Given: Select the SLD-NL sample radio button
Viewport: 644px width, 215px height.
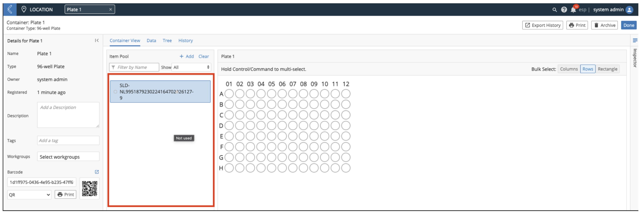Looking at the screenshot, I should click(x=115, y=92).
